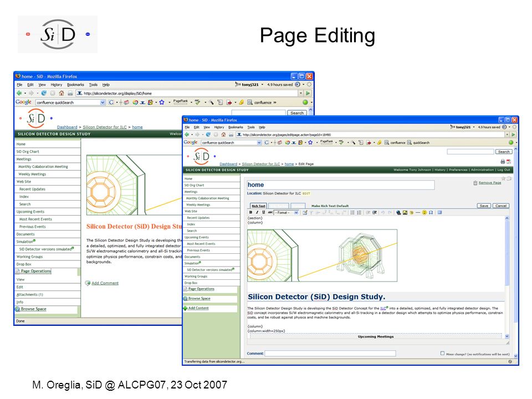The image size is (532, 399).
Task: Click Cancel on the edit page
Action: click(x=501, y=206)
